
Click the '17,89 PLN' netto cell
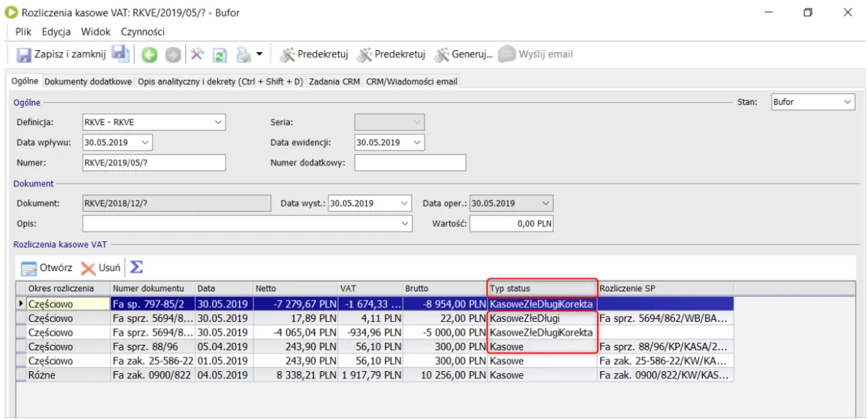tap(295, 318)
